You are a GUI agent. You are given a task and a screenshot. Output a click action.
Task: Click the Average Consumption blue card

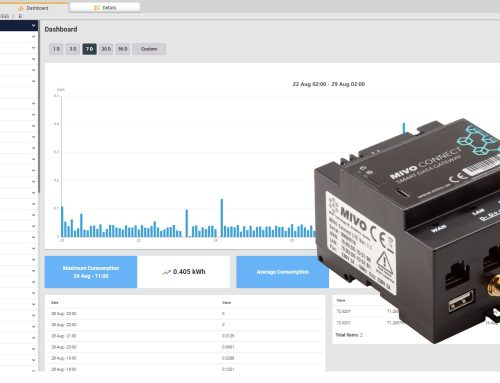click(x=282, y=272)
